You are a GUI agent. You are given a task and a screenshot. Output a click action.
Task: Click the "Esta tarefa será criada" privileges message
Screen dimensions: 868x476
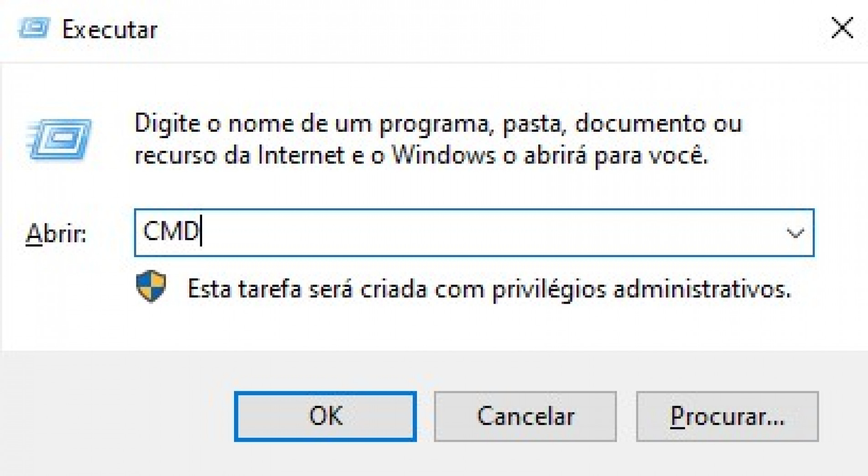pos(489,289)
